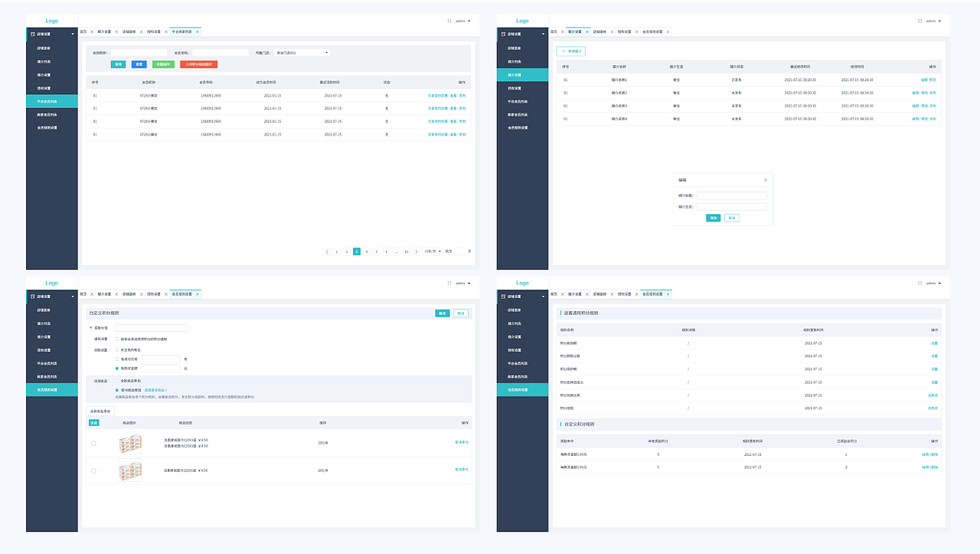
Task: Click the Logo in bottom-right panel
Action: click(522, 283)
